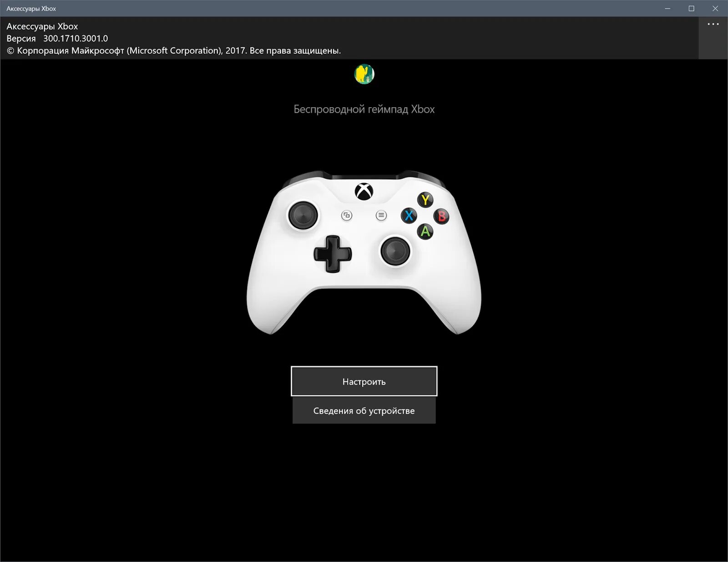Close the Аксессуары Xbox window

click(x=715, y=8)
